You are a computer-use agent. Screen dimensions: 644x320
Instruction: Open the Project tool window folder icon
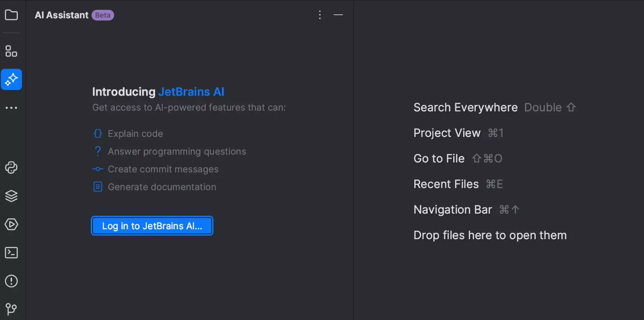pyautogui.click(x=11, y=15)
